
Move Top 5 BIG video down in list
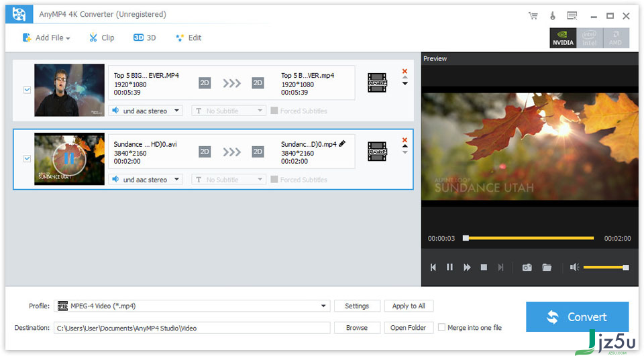[x=405, y=84]
